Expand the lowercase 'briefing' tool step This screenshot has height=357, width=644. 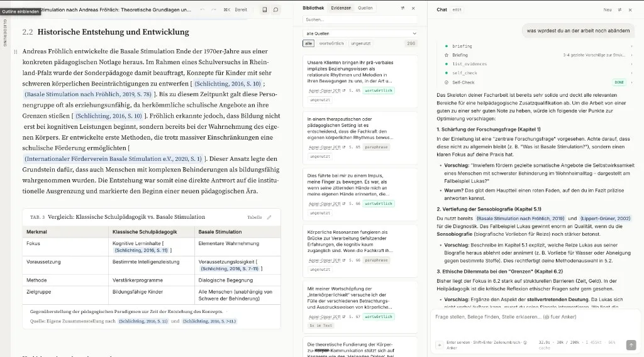tap(538, 46)
